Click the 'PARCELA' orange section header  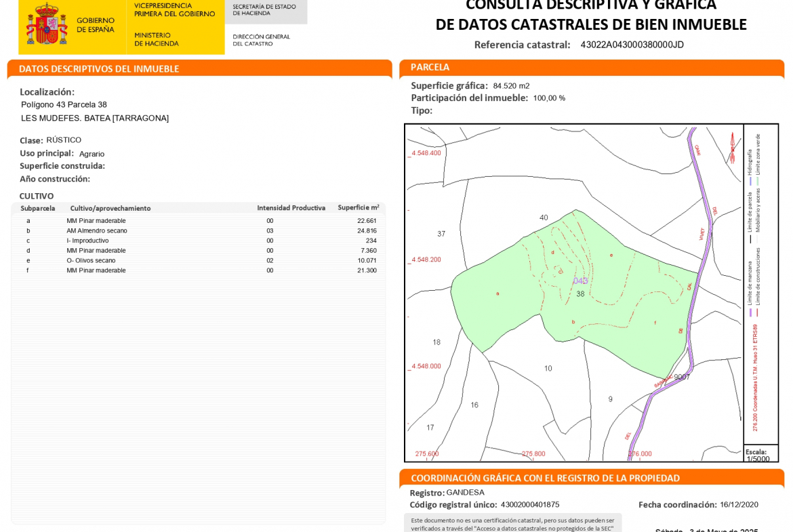430,67
